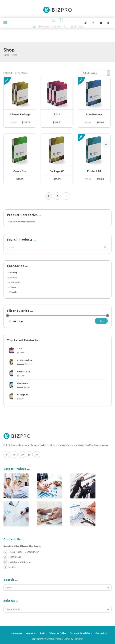This screenshot has width=115, height=644.
Task: Open the About Us footer link
Action: point(31,633)
